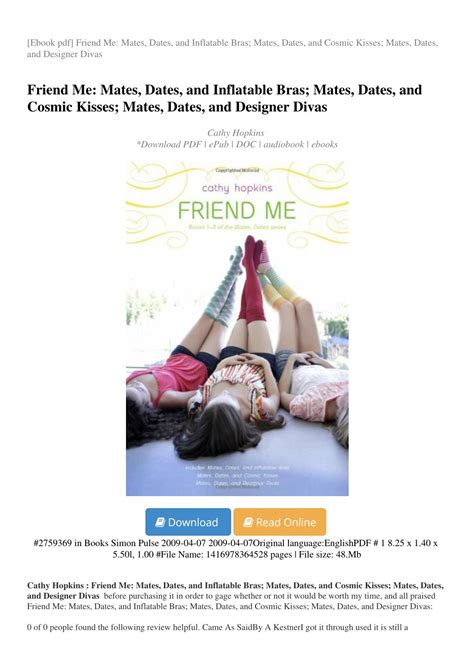Click the italic Cathy Hopkins author name
This screenshot has width=474, height=670.
[236, 133]
